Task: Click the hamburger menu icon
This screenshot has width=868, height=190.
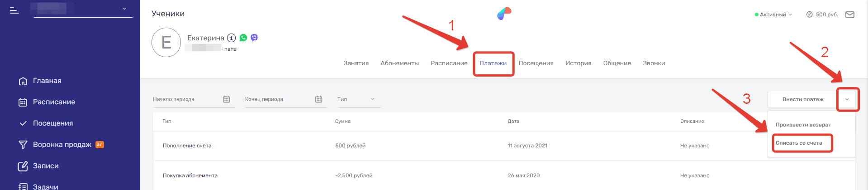Action: click(x=14, y=10)
